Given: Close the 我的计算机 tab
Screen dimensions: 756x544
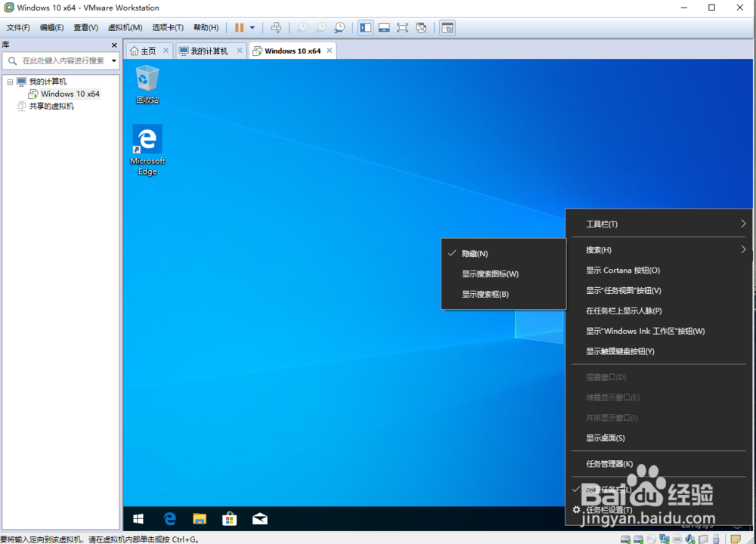Looking at the screenshot, I should tap(239, 50).
